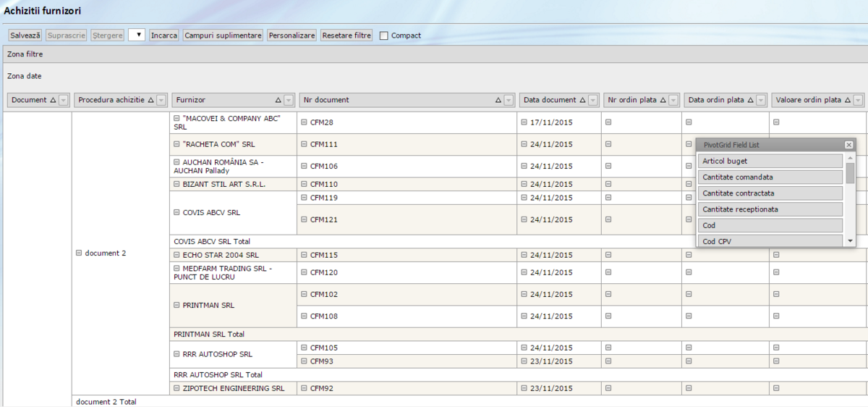Collapse the document 2 row group

(79, 253)
